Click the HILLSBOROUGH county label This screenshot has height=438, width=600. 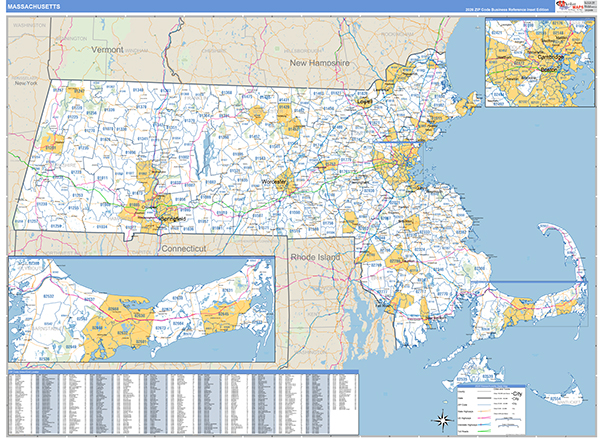point(303,51)
